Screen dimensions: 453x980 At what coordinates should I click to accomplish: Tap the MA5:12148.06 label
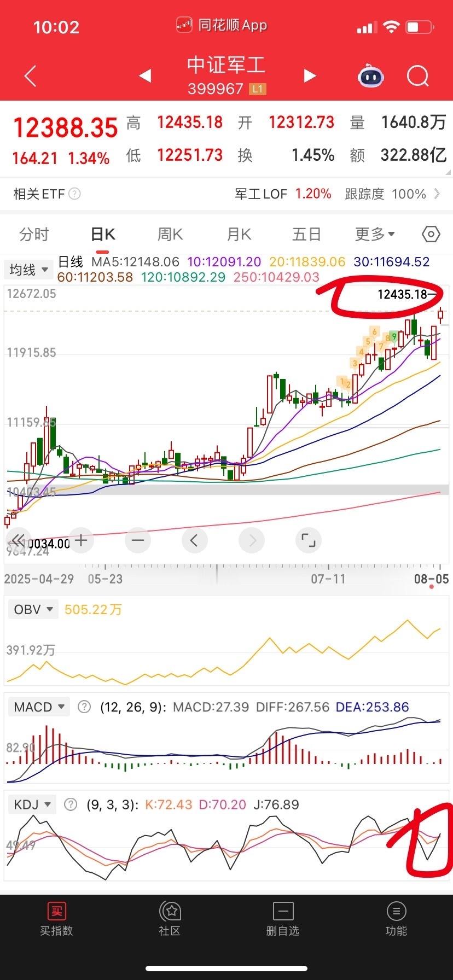point(135,262)
